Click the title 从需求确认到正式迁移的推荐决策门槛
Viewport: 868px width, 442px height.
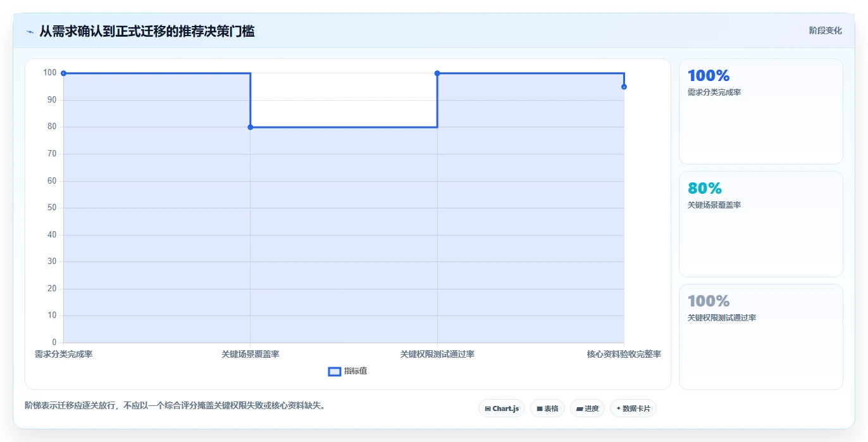click(x=147, y=31)
